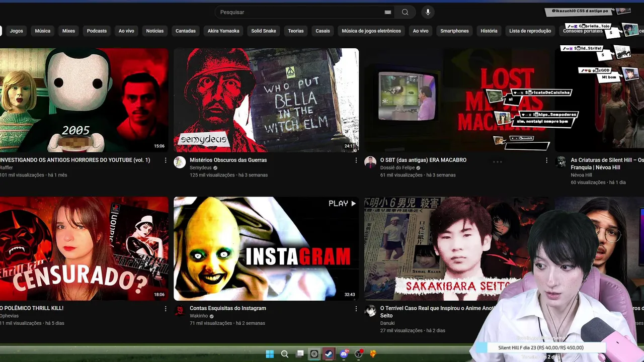
Task: Select the Akira Yamaoka filter chip
Action: click(x=223, y=31)
